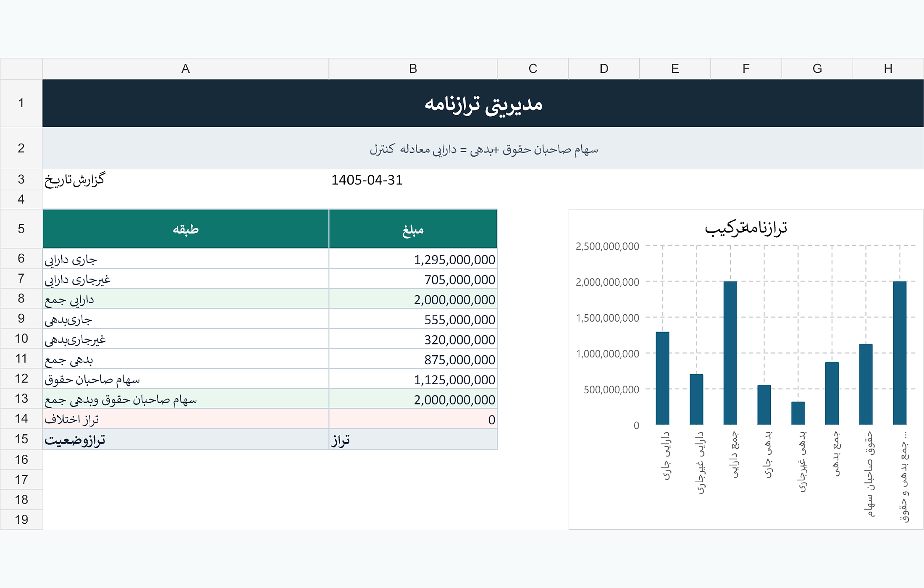Viewport: 924px width, 588px height.
Task: Click the گزارش تاریخ label cell
Action: 185,179
